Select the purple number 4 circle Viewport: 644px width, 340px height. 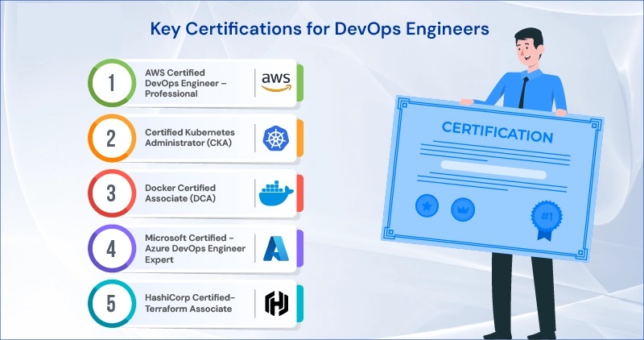pyautogui.click(x=109, y=248)
